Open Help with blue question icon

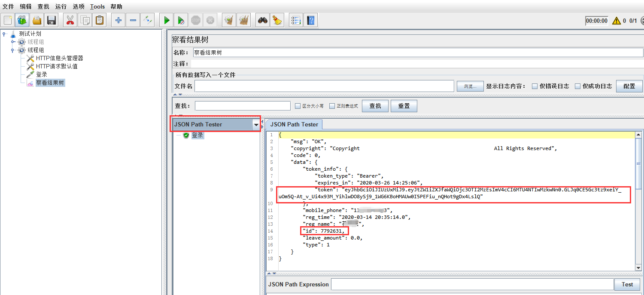311,20
